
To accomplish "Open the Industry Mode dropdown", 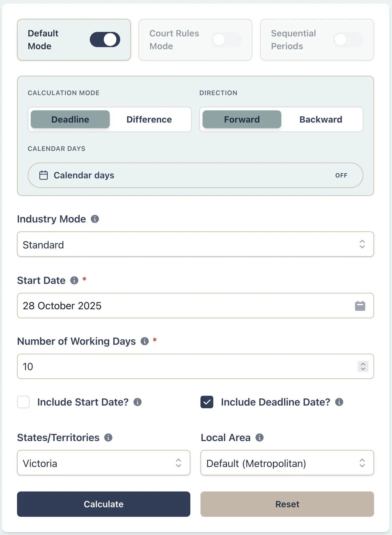I will pos(195,244).
